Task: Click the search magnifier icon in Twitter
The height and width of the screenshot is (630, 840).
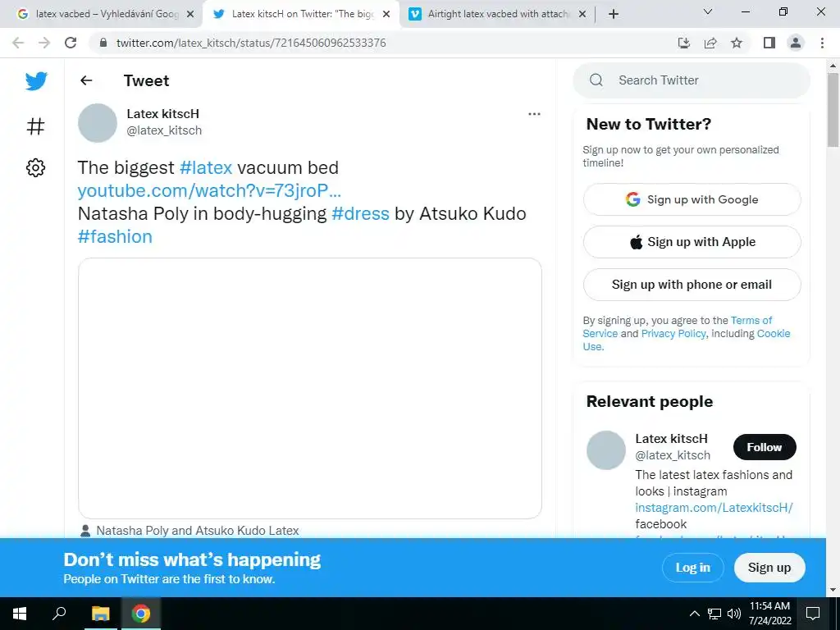Action: coord(596,80)
